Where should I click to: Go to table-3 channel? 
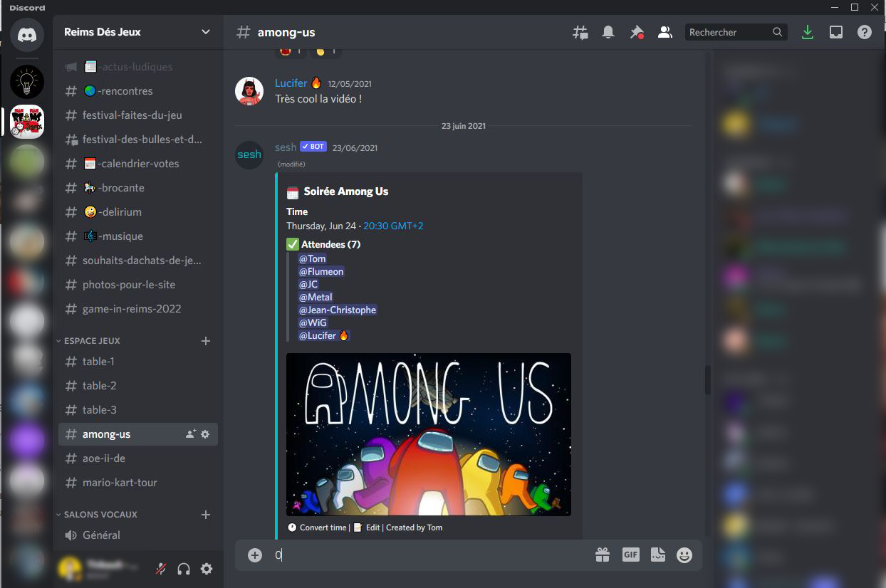(x=138, y=410)
